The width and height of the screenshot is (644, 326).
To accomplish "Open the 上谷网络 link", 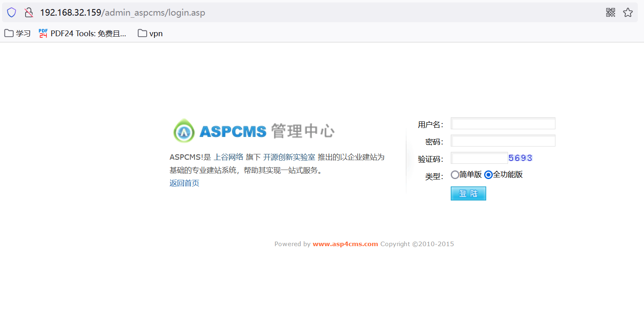I will (228, 157).
